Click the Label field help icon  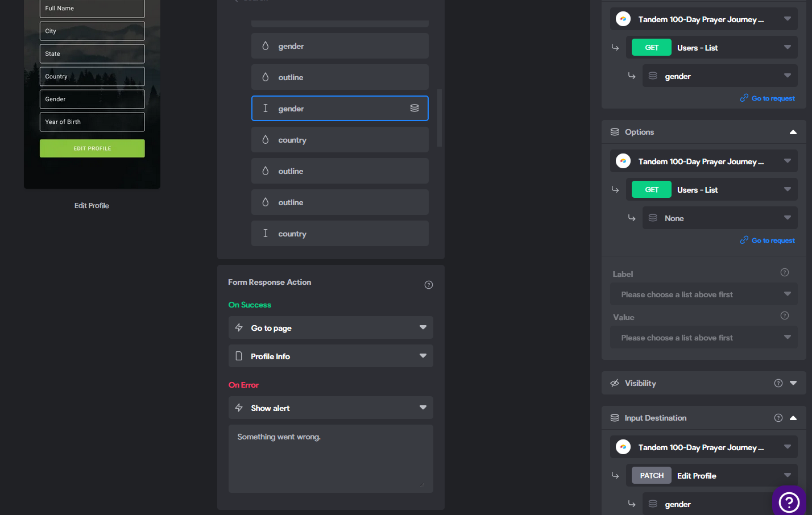coord(785,272)
